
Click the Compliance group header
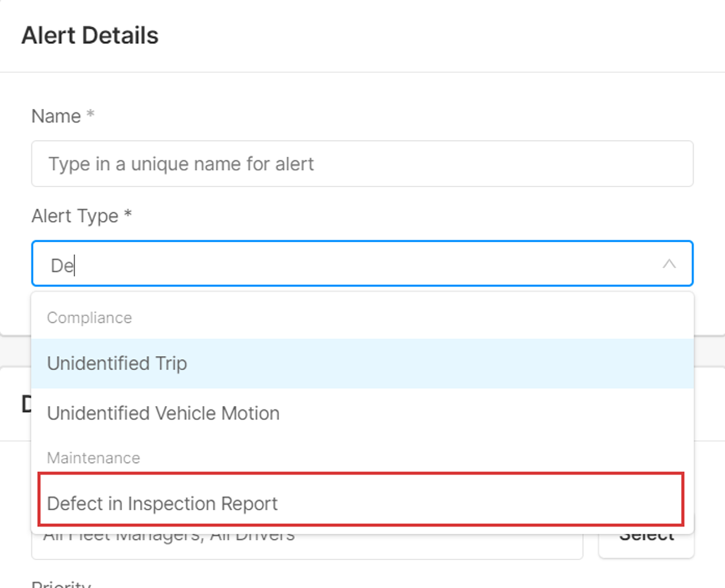click(x=89, y=317)
